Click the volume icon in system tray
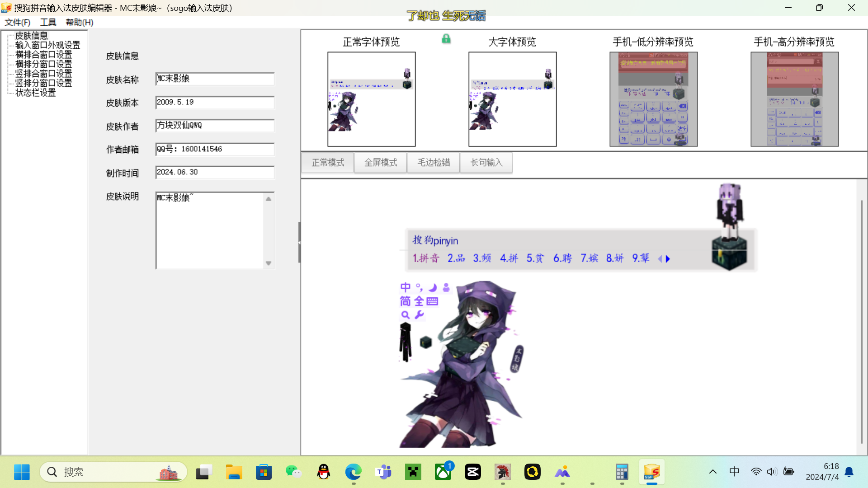This screenshot has width=868, height=488. (771, 472)
